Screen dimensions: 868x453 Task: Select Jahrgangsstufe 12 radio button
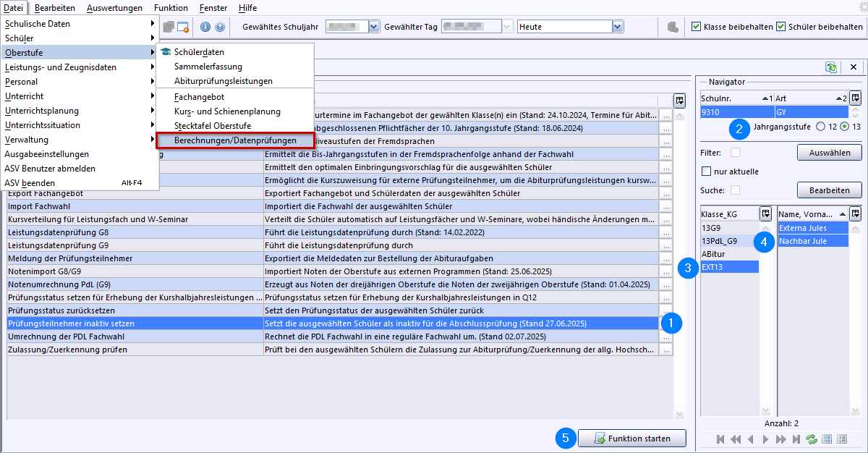pyautogui.click(x=820, y=127)
